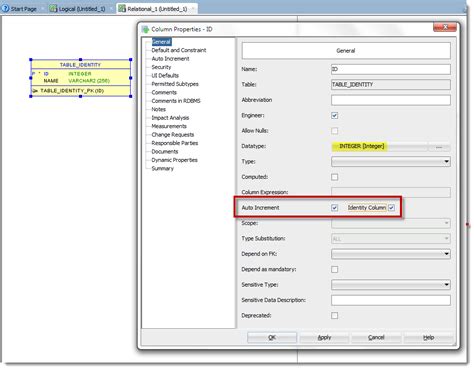Open Documents section
The image size is (474, 370).
click(x=165, y=151)
